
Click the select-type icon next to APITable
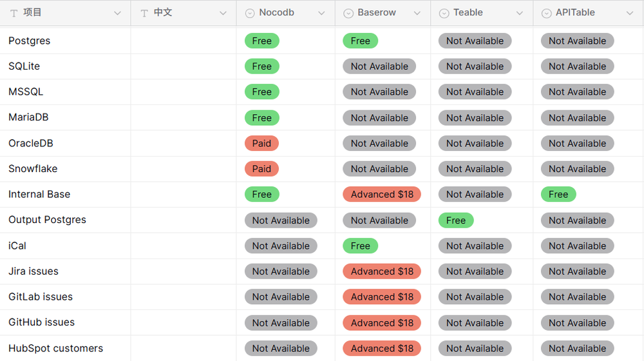tap(546, 13)
